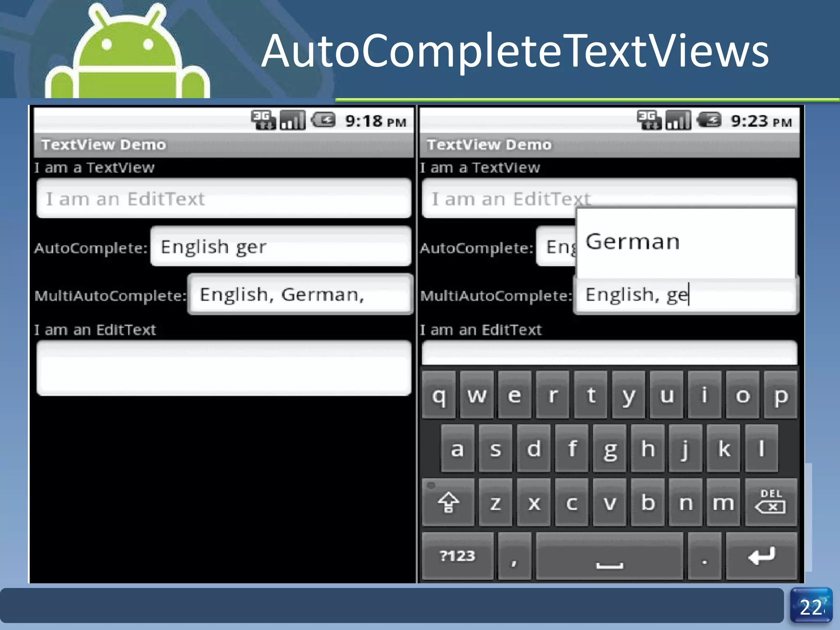Tap the space bar key
Image resolution: width=840 pixels, height=630 pixels.
click(x=609, y=556)
